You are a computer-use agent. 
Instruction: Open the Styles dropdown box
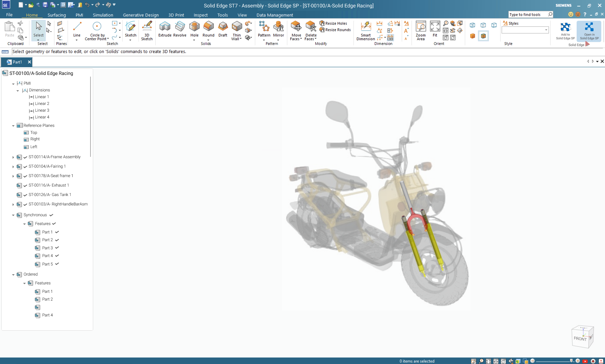[x=525, y=30]
